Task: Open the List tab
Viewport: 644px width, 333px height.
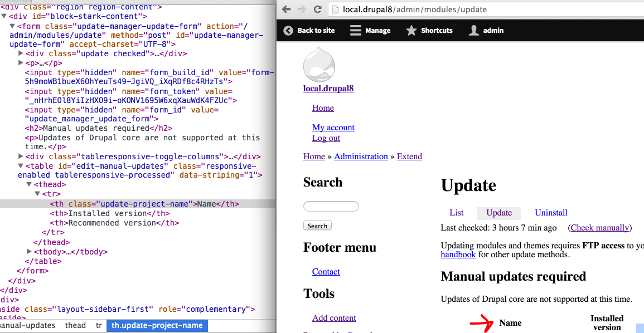Action: pyautogui.click(x=456, y=213)
